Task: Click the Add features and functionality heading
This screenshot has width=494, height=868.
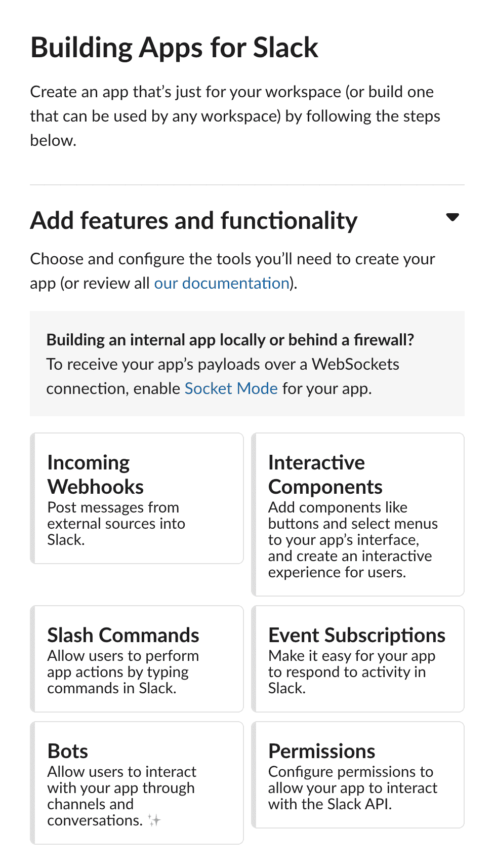Action: click(194, 221)
